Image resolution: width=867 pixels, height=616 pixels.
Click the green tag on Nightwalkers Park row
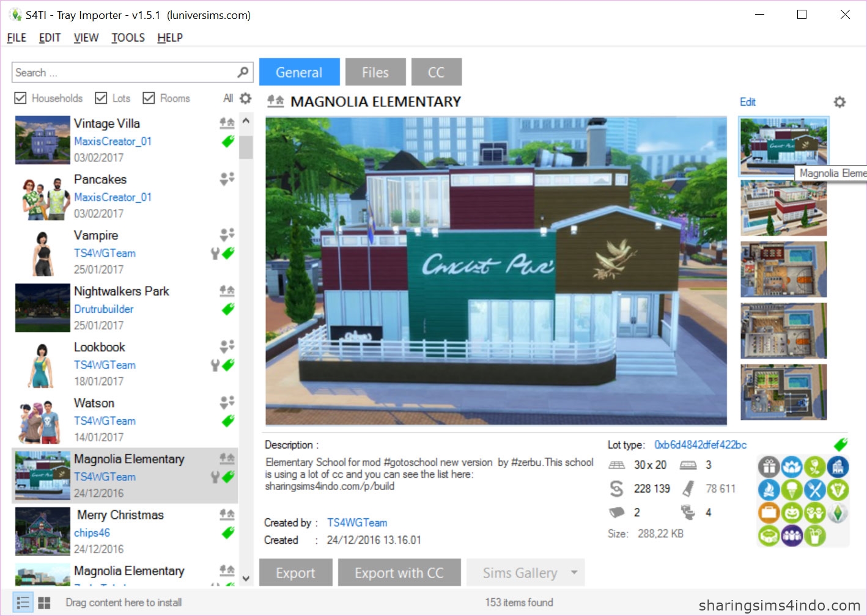pyautogui.click(x=228, y=309)
